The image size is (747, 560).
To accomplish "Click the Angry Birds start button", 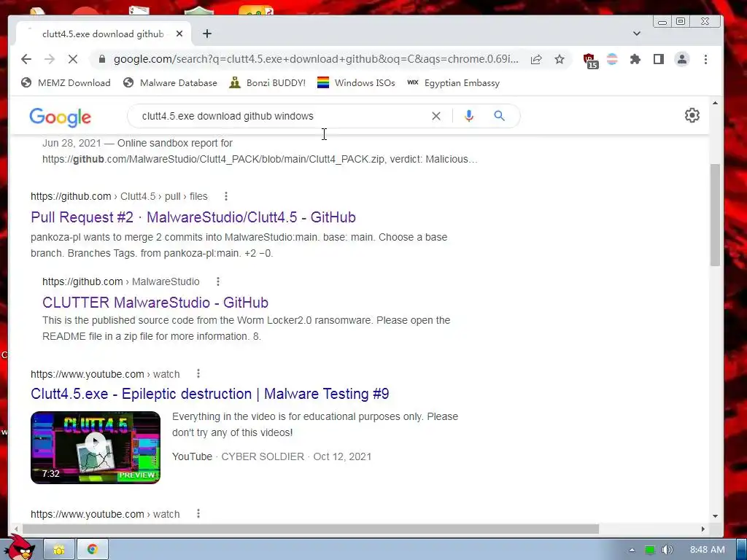I will click(21, 548).
